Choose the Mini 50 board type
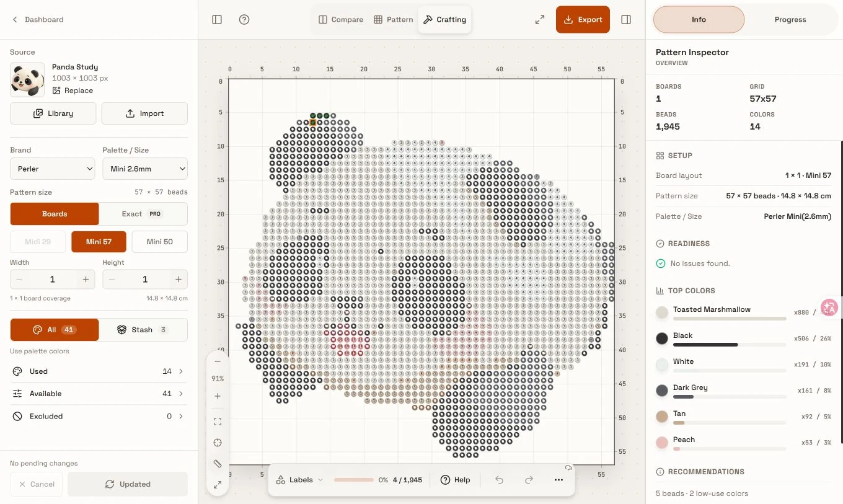 point(159,242)
